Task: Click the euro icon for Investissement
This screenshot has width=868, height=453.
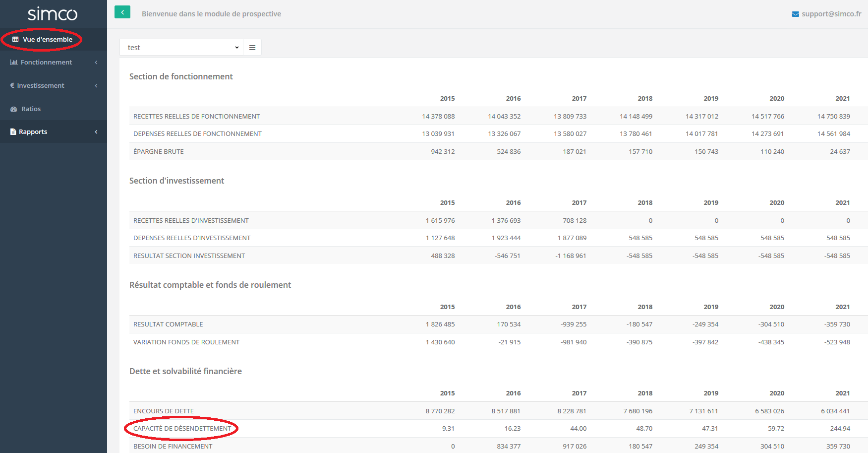Action: point(12,85)
